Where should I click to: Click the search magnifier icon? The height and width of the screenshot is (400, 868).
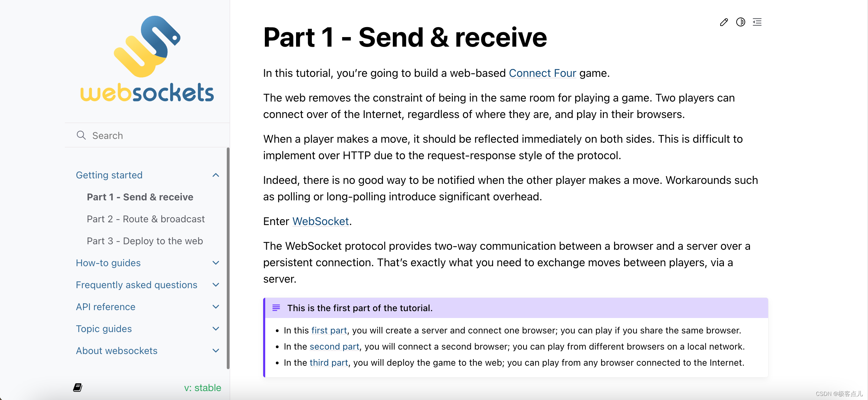80,135
